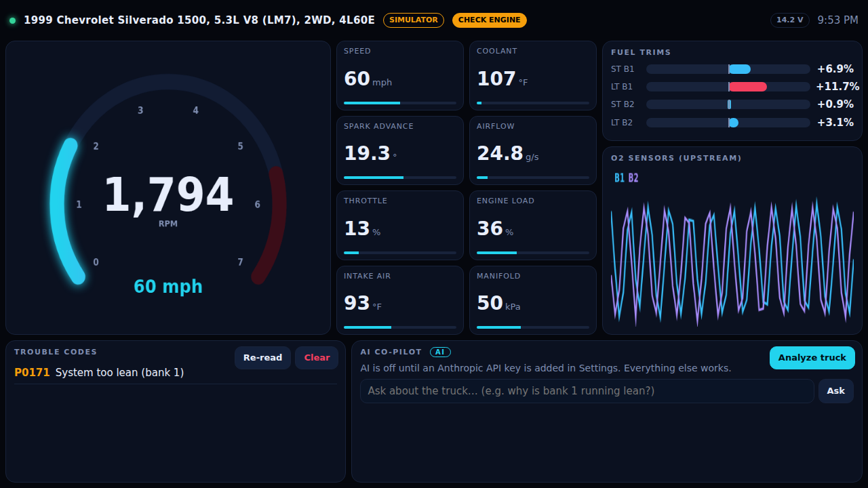Click the manifold progress bar
The width and height of the screenshot is (868, 488).
[533, 327]
